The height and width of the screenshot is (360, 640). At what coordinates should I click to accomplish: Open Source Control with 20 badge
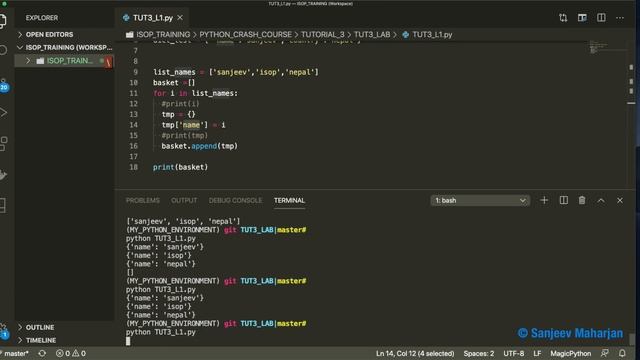(4, 84)
